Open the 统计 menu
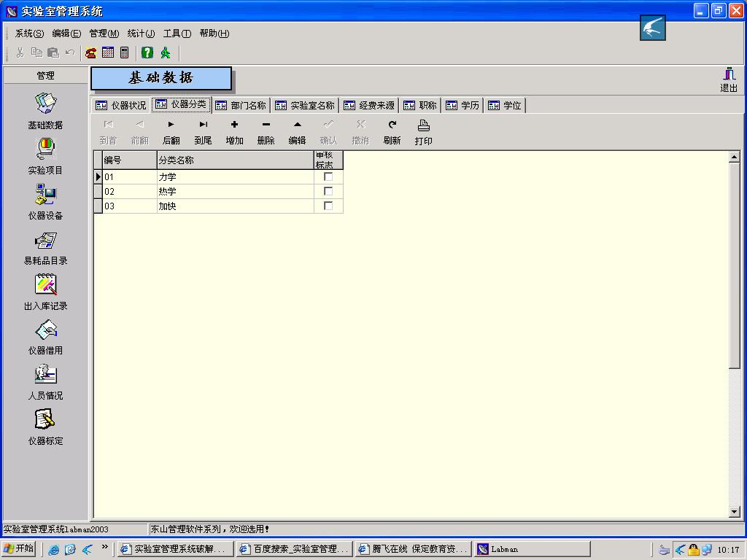Viewport: 747px width, 560px height. pyautogui.click(x=141, y=34)
